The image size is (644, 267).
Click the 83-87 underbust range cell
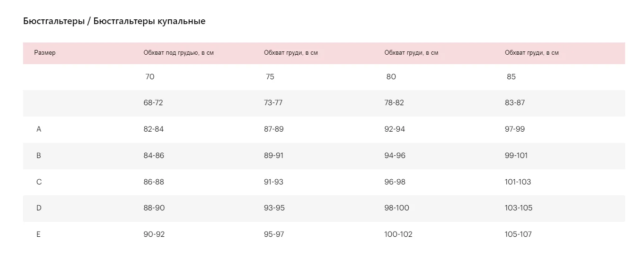click(x=515, y=103)
